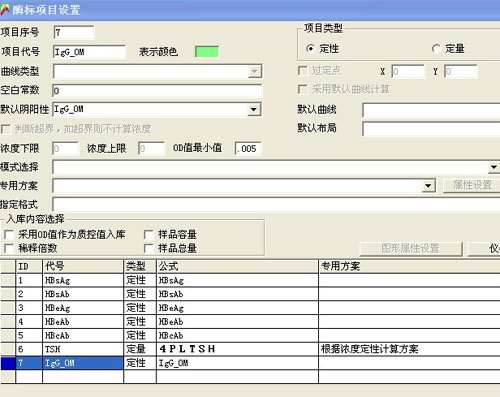Click the ID column header

[29, 266]
